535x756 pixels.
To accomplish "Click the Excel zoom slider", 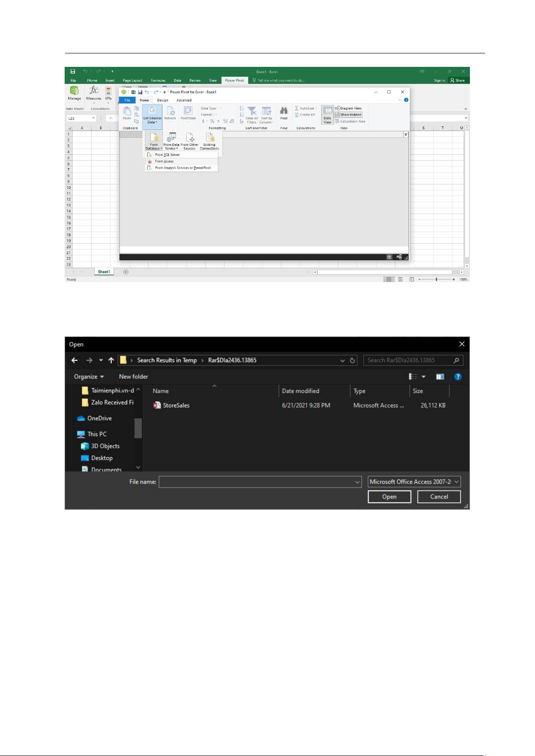I will [436, 280].
